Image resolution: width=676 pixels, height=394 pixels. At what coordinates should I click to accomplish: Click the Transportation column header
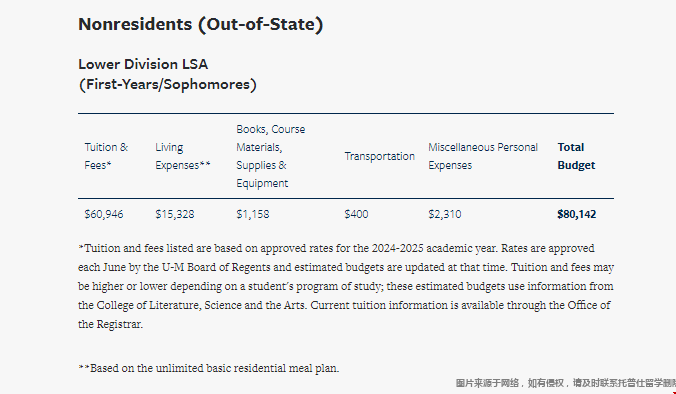pyautogui.click(x=379, y=156)
